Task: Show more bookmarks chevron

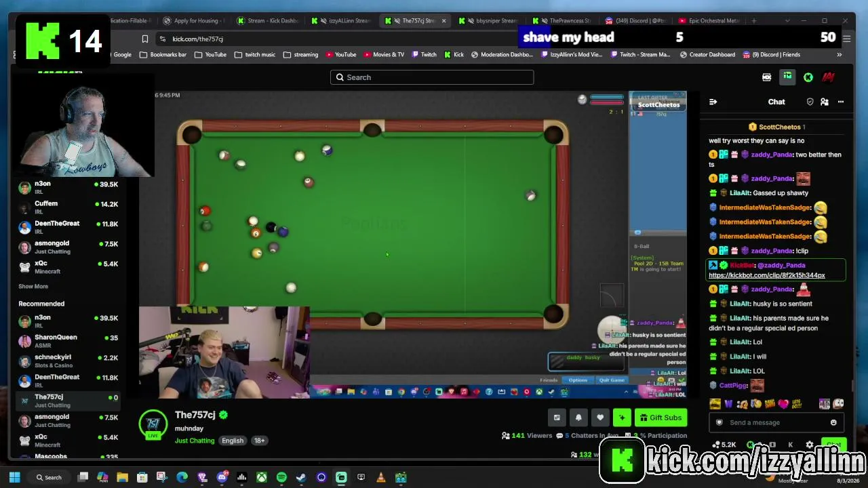Action: (840, 54)
